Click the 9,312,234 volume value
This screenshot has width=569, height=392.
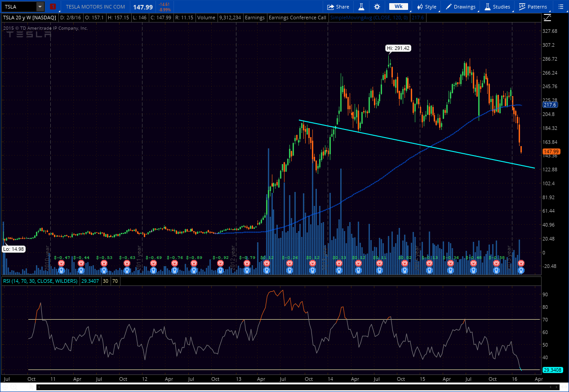coord(230,18)
